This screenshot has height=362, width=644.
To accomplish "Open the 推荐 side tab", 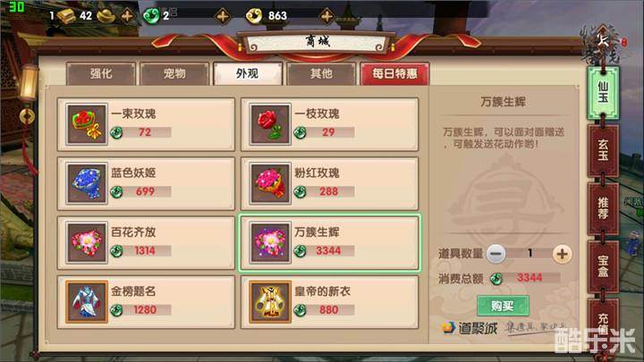I will (603, 208).
